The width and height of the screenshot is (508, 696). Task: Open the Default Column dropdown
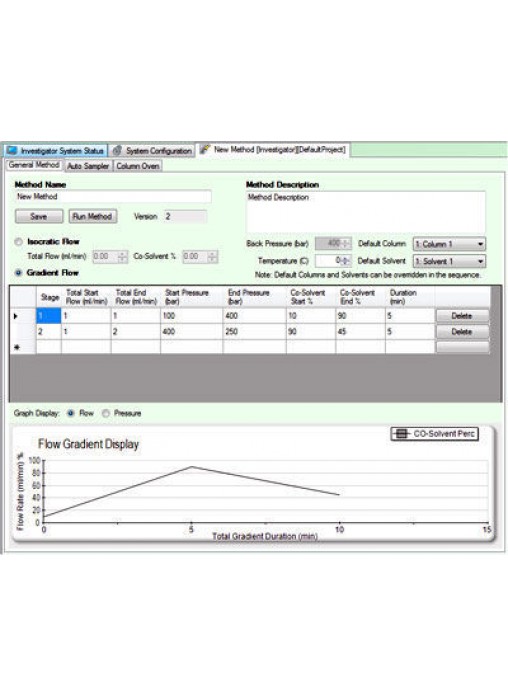click(x=449, y=244)
